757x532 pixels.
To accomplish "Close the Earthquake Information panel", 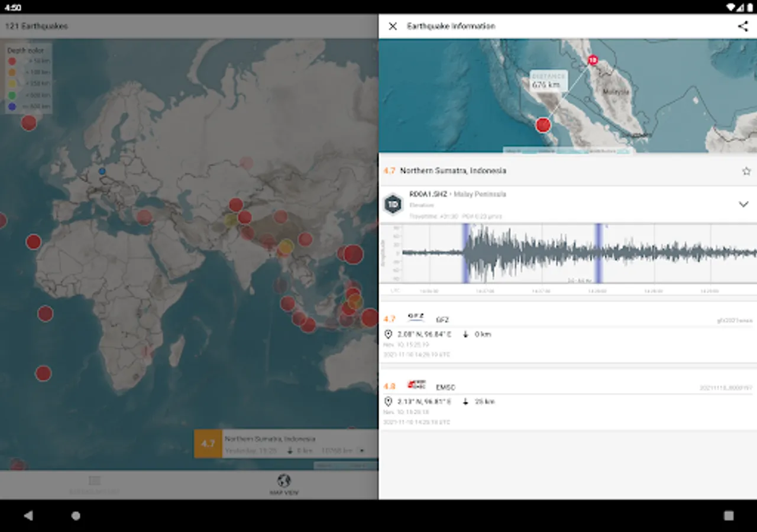I will tap(393, 26).
